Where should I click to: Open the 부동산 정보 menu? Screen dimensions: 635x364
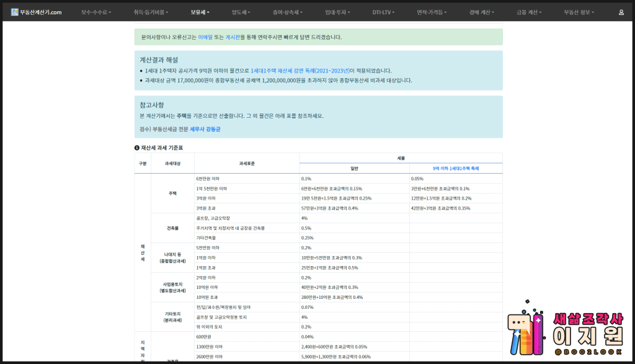coord(579,11)
